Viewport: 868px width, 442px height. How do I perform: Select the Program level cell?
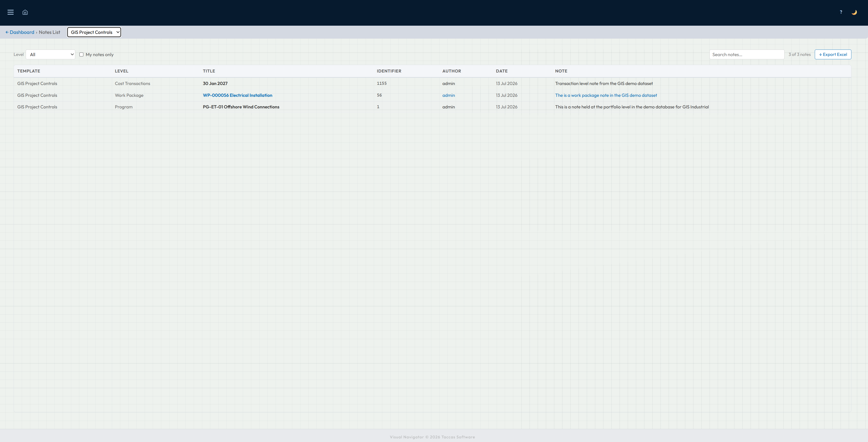pos(124,107)
